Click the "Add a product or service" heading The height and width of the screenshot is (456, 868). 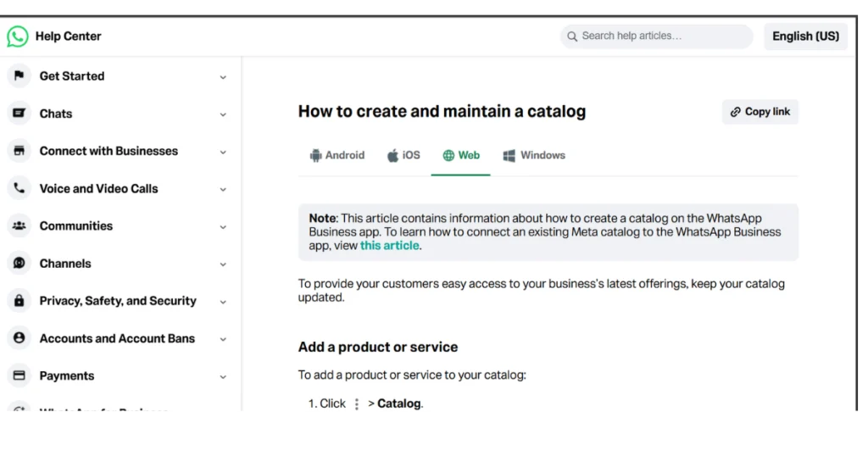click(x=378, y=347)
